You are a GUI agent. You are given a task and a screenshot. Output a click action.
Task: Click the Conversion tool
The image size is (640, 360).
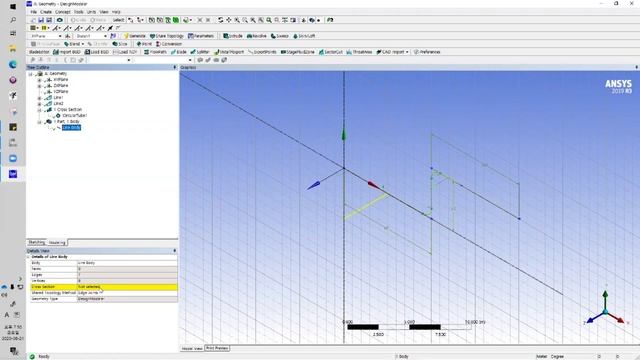[169, 44]
